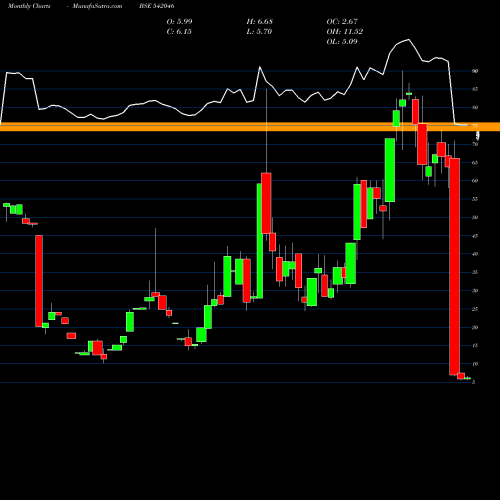Click the 45 price axis label
500x500 pixels.
tap(475, 236)
